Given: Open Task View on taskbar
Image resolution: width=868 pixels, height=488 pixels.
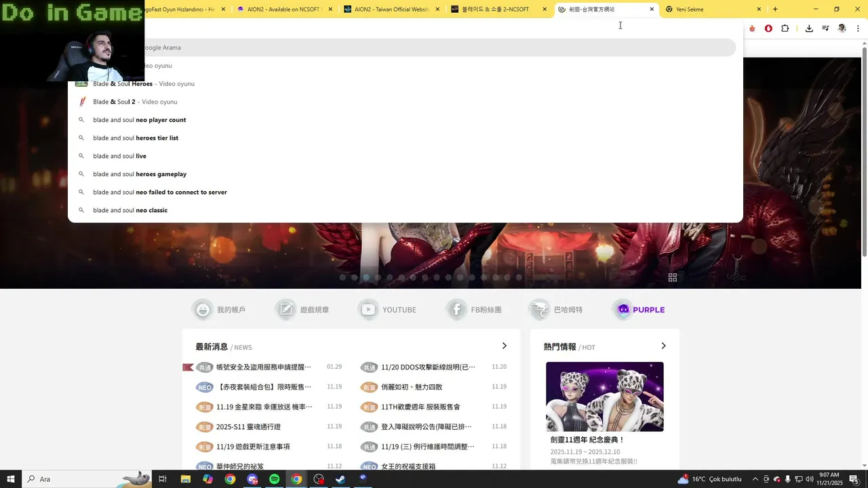Looking at the screenshot, I should coord(163,479).
